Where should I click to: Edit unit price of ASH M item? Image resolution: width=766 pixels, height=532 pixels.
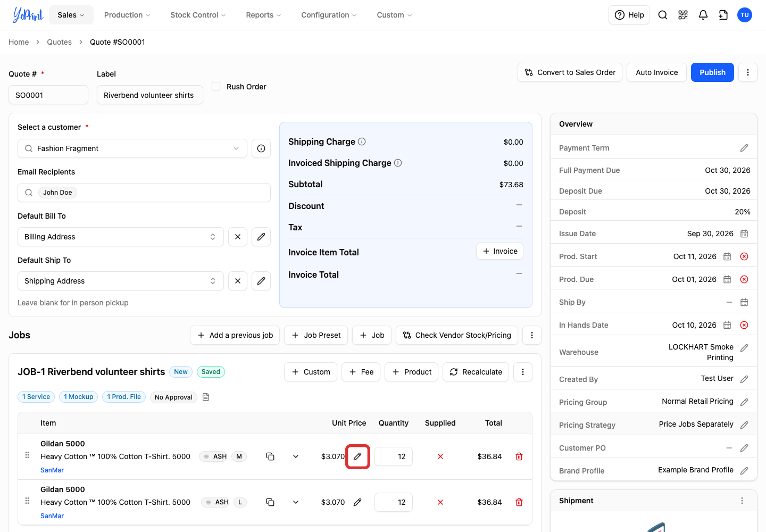click(x=357, y=456)
